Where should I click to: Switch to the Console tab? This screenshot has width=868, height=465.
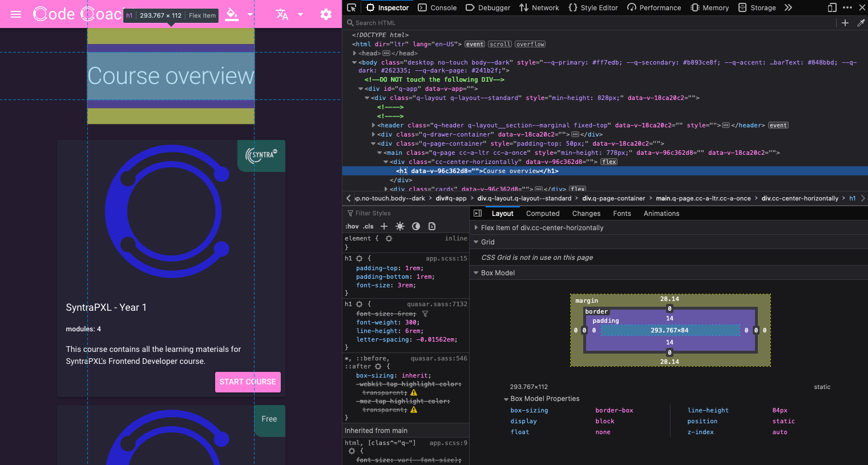tap(438, 7)
